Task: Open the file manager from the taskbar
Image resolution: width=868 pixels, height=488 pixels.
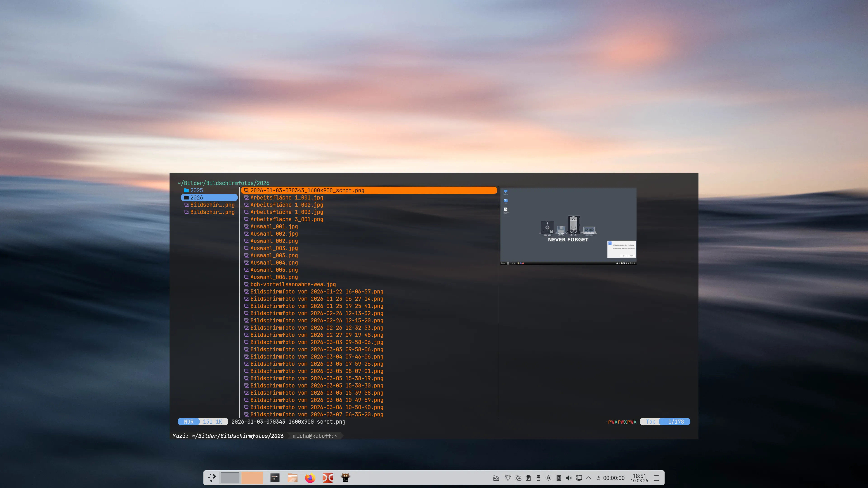Action: [x=292, y=478]
